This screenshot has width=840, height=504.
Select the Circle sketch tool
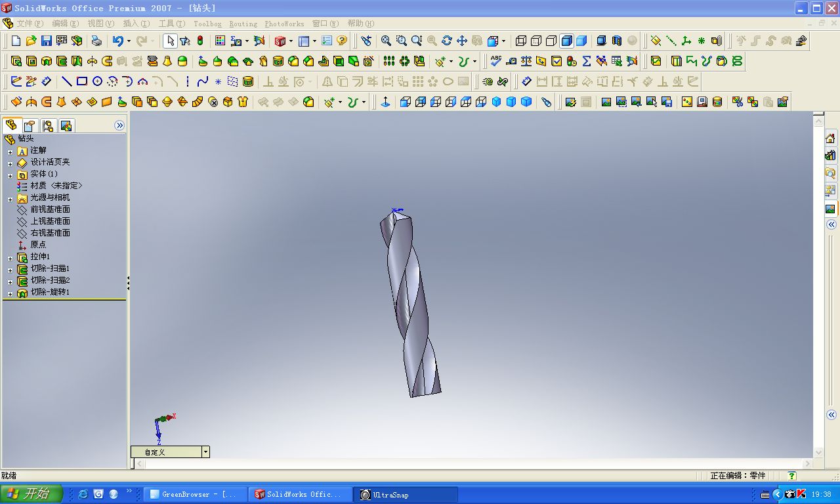[97, 81]
